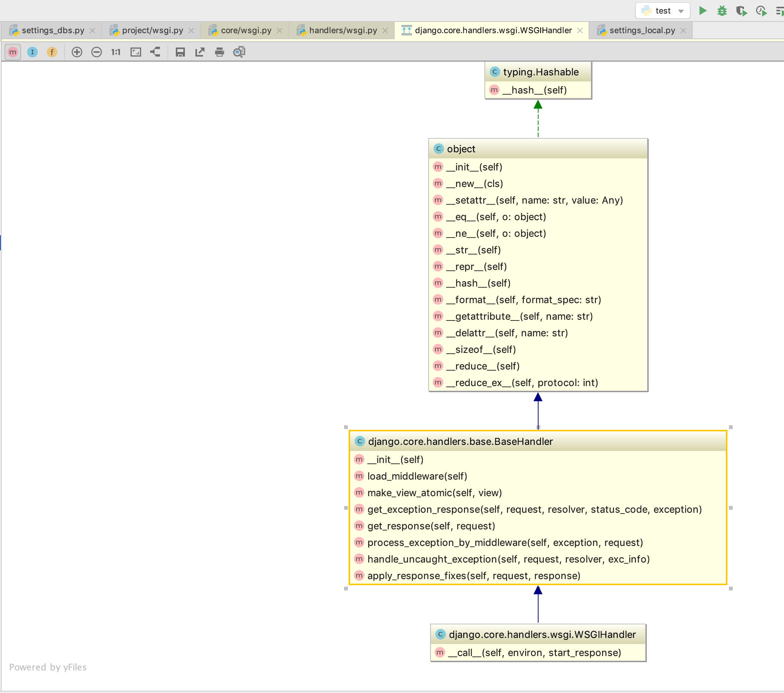This screenshot has height=693, width=784.
Task: Close the settings_dbs.py tab
Action: tap(92, 31)
